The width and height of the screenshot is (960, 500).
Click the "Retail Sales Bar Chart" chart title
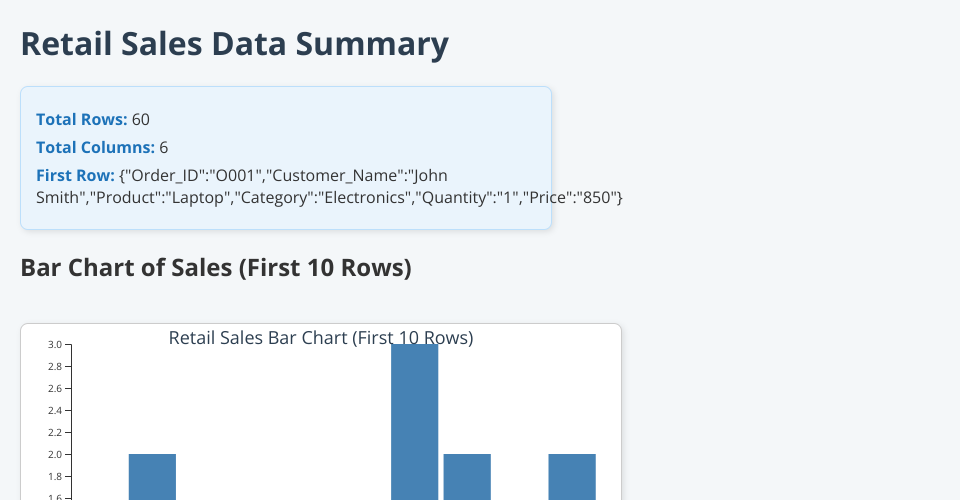pyautogui.click(x=320, y=338)
